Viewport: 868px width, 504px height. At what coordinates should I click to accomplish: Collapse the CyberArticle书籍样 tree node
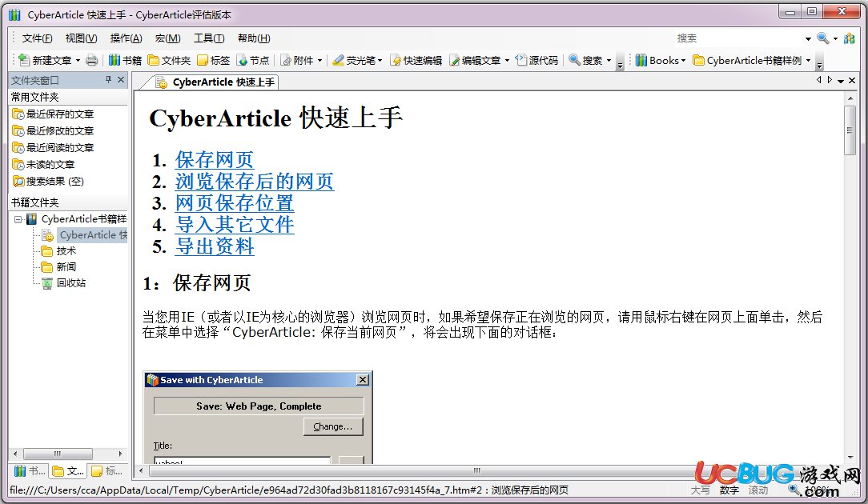click(18, 219)
